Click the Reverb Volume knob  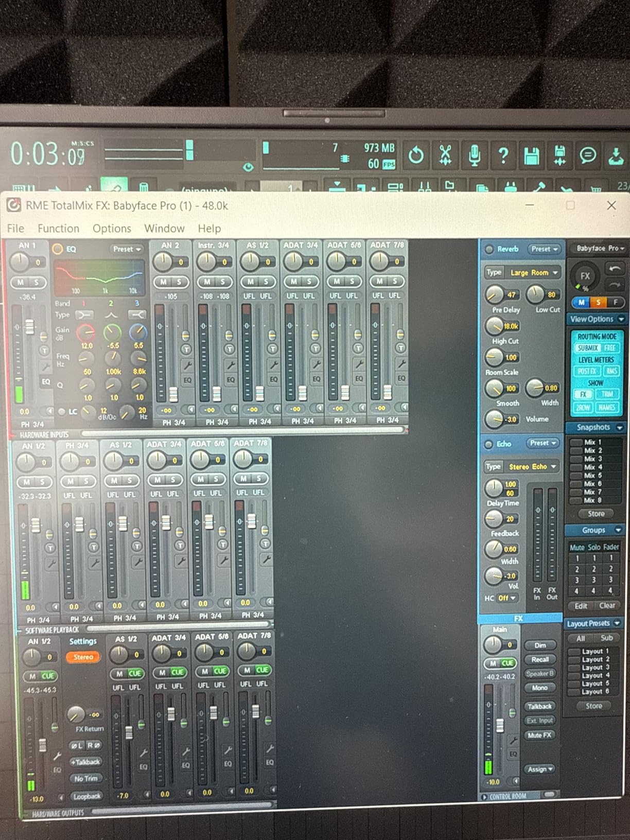click(x=494, y=419)
